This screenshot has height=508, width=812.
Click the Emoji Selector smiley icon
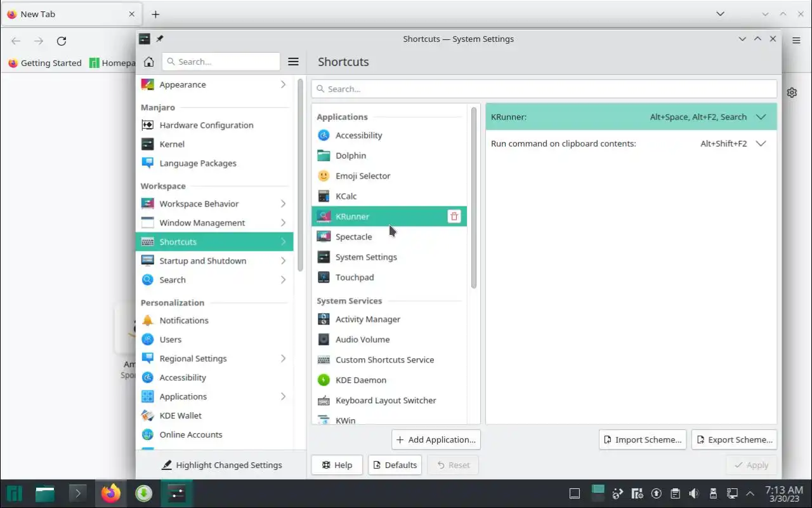click(x=324, y=176)
